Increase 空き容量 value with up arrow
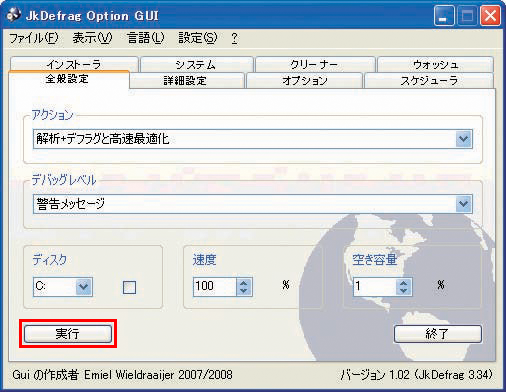Viewport: 506px width, 392px height. [x=404, y=283]
